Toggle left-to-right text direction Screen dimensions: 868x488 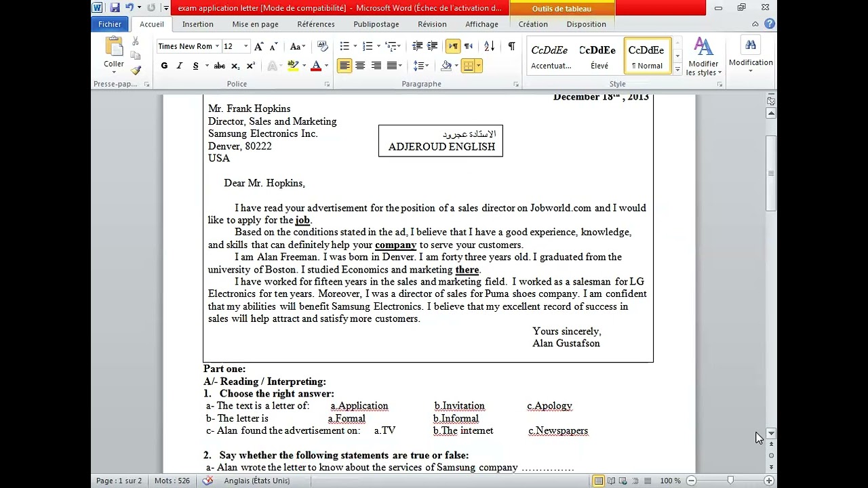coord(453,46)
